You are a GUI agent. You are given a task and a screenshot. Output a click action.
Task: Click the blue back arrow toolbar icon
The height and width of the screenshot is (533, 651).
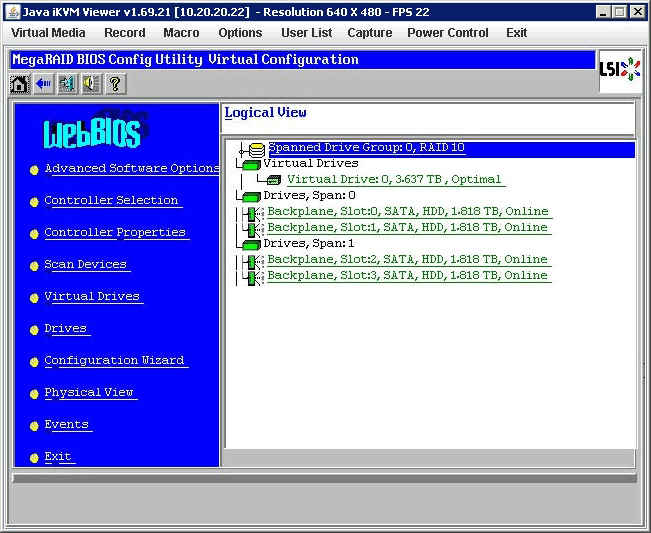(43, 84)
